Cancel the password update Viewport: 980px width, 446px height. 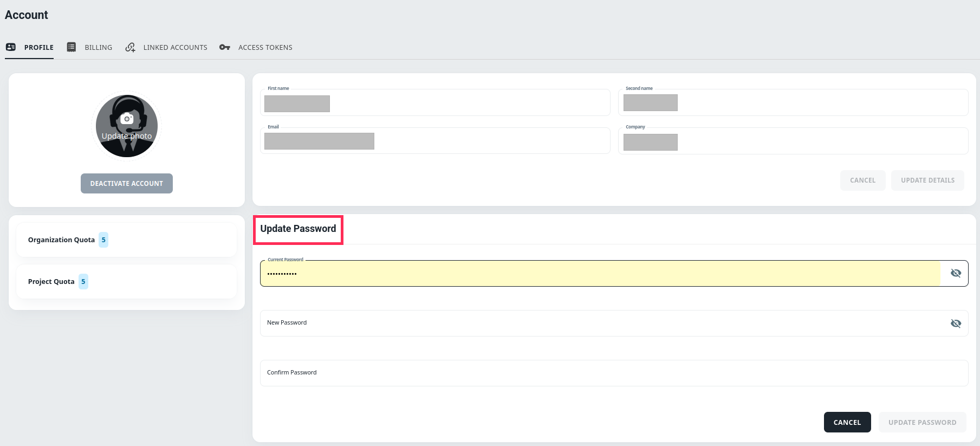click(847, 422)
